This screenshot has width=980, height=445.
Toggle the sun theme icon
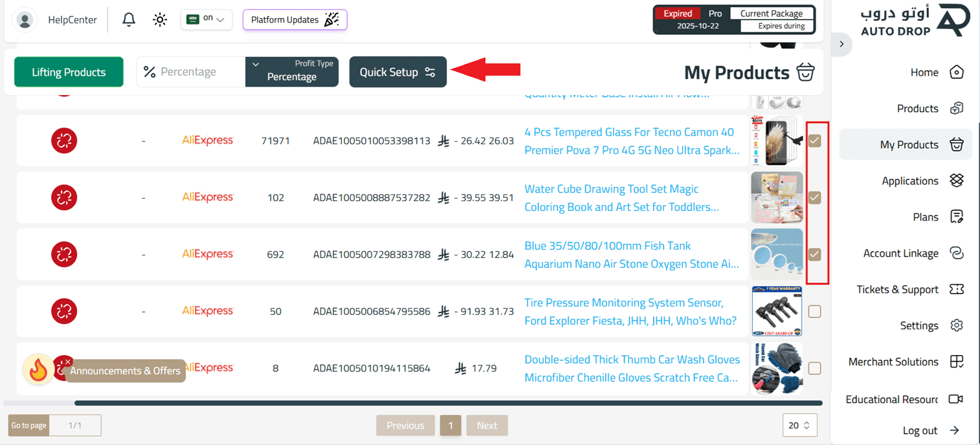[x=160, y=20]
